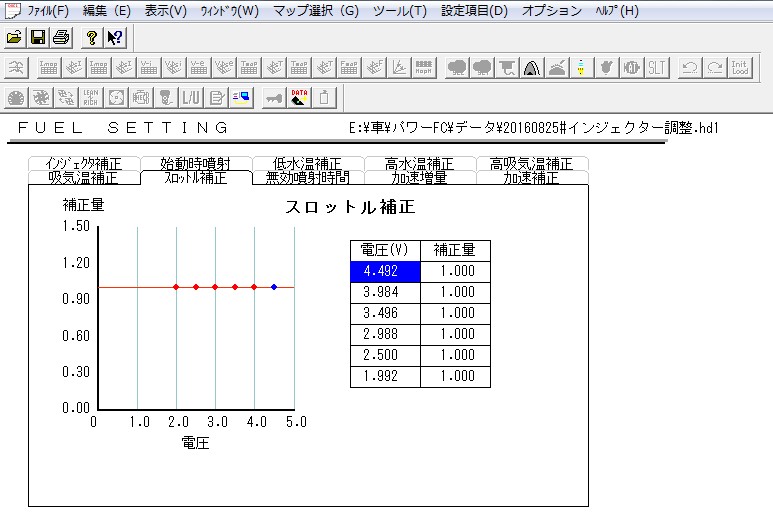Viewport: 773px width, 532px height.
Task: Open Help via yellow question mark icon
Action: (x=91, y=38)
